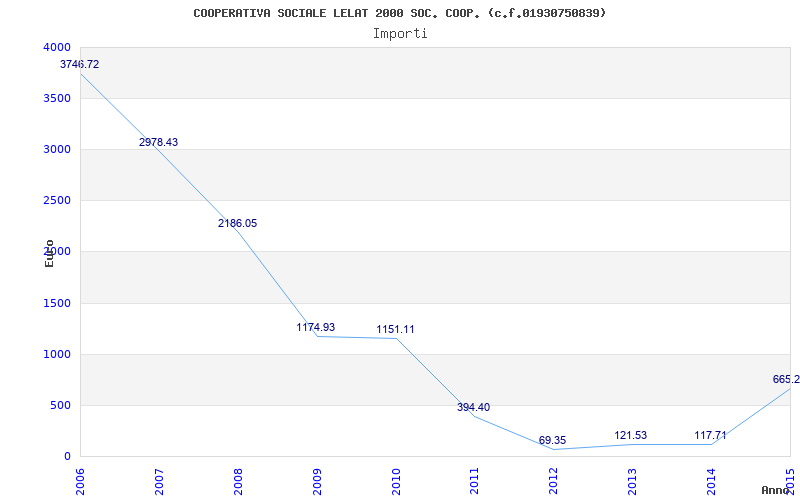The height and width of the screenshot is (500, 800).
Task: Select the 3746.72 data label
Action: (x=80, y=64)
